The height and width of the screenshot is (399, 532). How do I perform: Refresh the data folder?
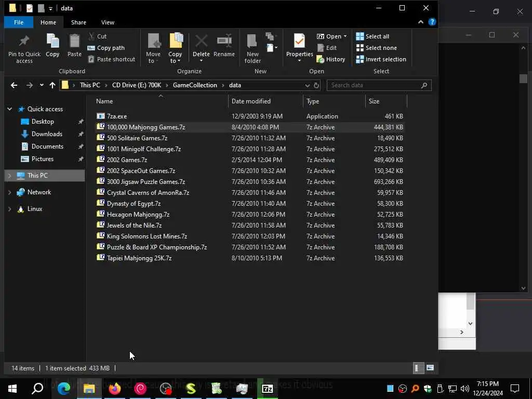coord(316,86)
